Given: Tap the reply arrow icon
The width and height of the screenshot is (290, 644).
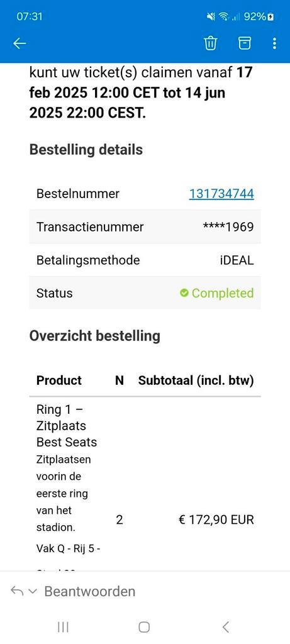Looking at the screenshot, I should [16, 591].
